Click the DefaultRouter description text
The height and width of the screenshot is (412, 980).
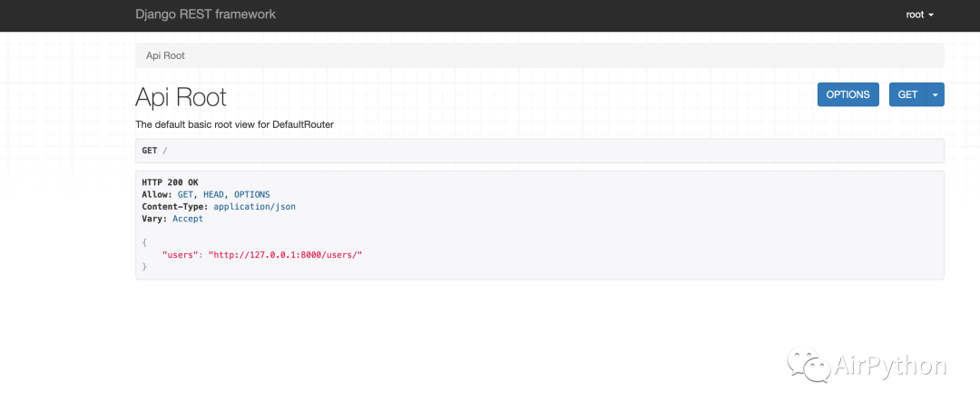click(x=234, y=124)
